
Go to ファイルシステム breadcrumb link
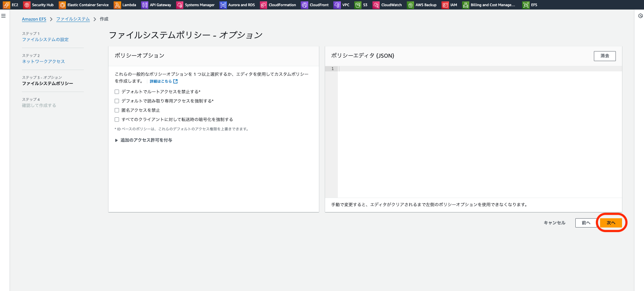click(x=73, y=19)
